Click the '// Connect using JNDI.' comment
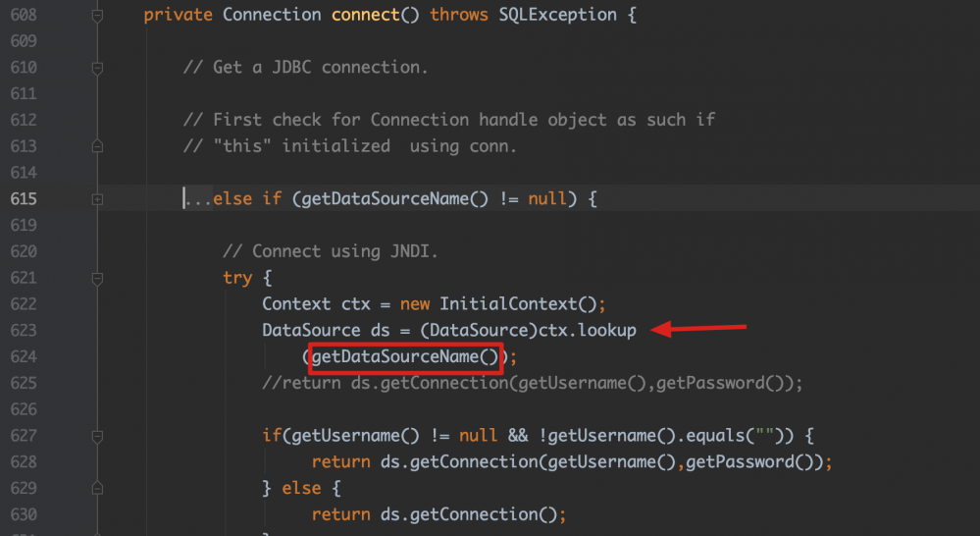 coord(331,251)
